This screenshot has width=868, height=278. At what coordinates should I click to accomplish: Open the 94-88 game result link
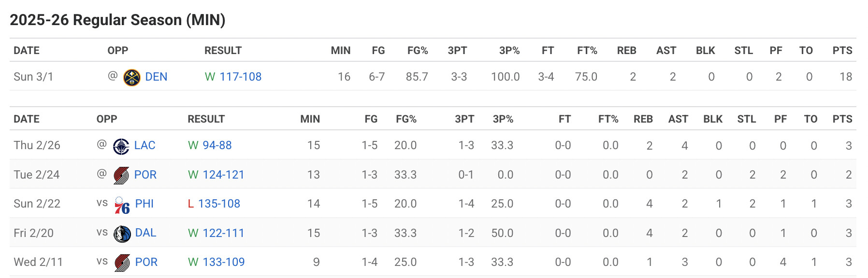217,145
